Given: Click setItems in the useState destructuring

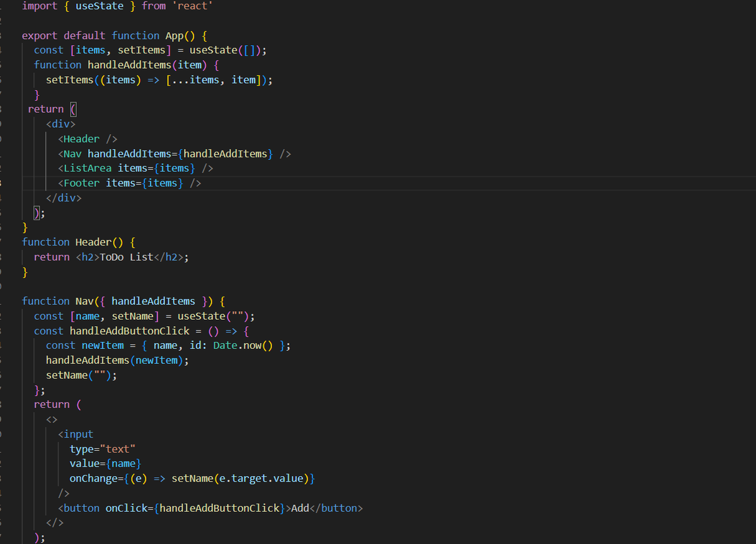Looking at the screenshot, I should click(142, 50).
